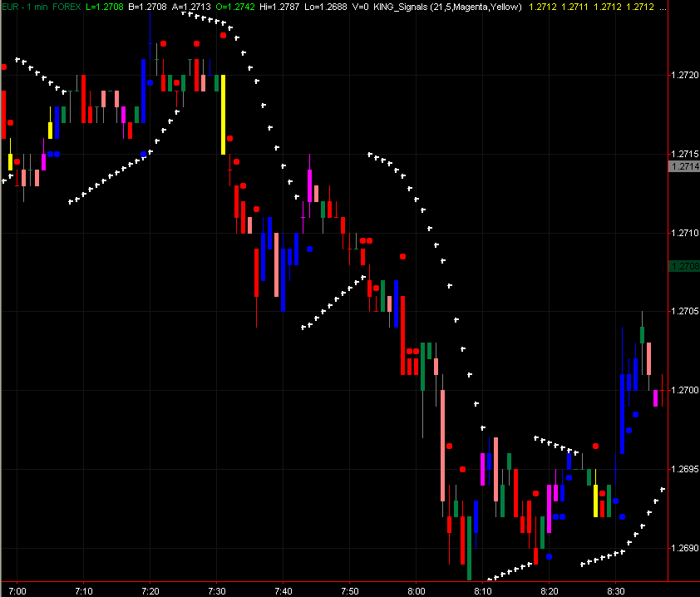Click the 1.2715 price axis label
Screen dimensions: 700x597
coord(685,154)
